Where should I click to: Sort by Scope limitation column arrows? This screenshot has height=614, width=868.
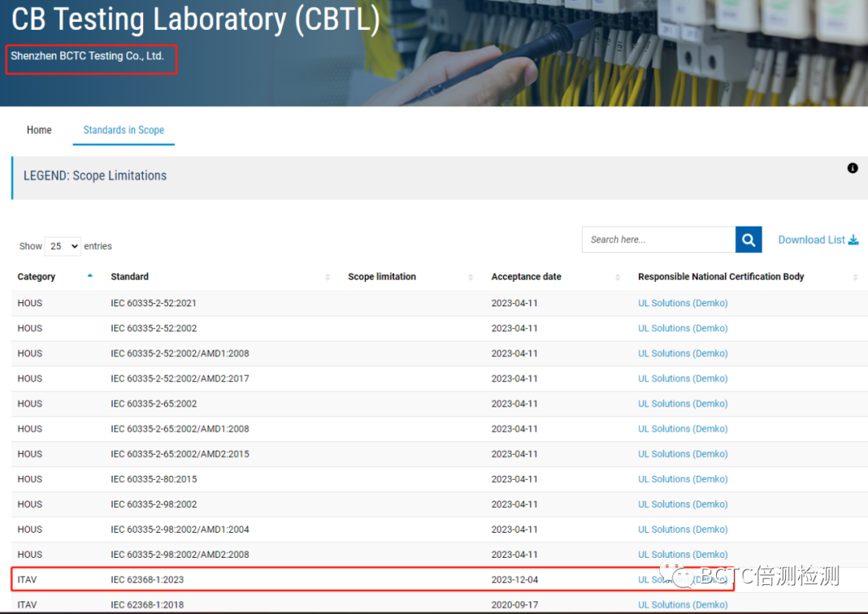tap(470, 276)
